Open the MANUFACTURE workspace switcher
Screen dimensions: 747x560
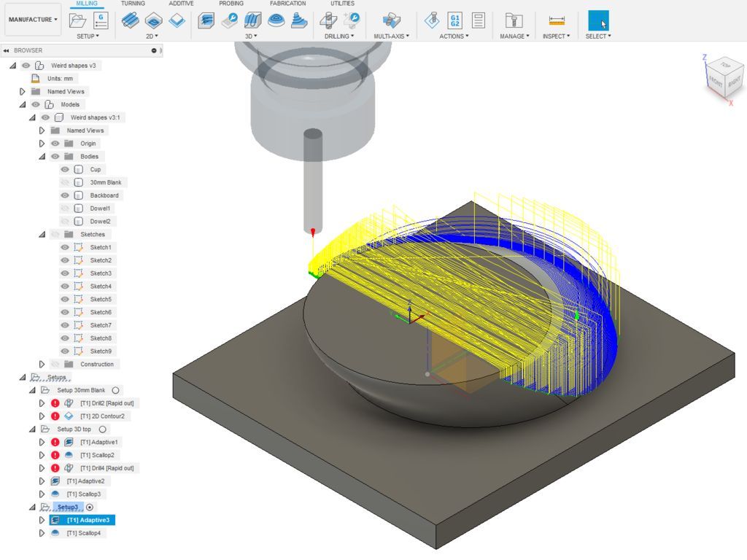[32, 20]
